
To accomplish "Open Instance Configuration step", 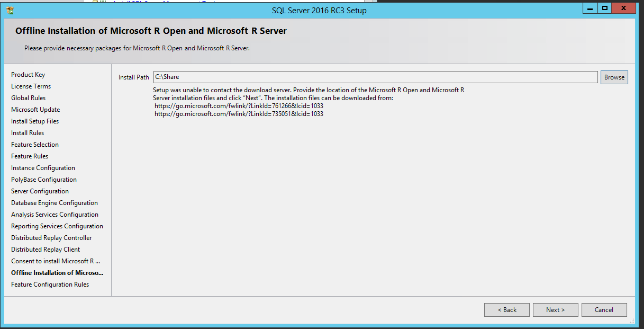I will pyautogui.click(x=43, y=168).
